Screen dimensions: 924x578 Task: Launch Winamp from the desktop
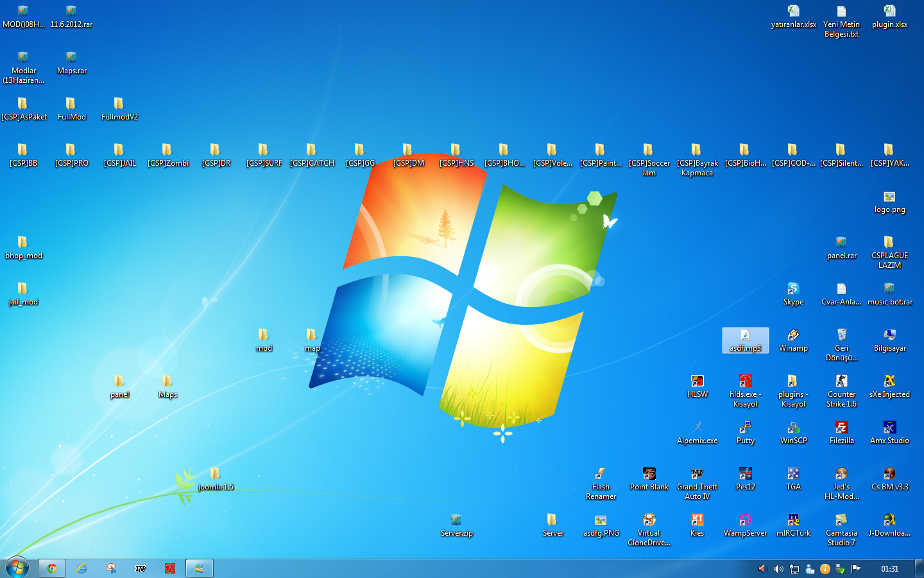[794, 340]
